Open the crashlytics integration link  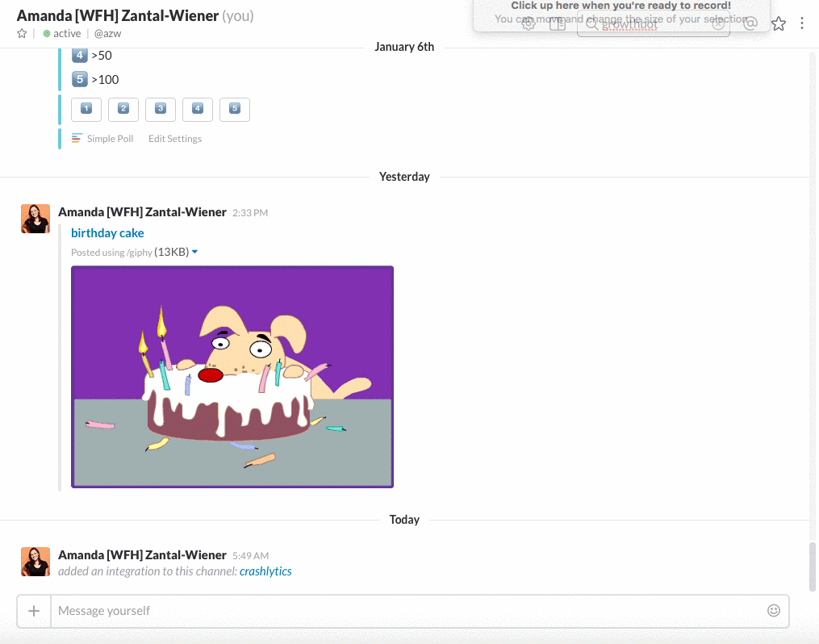pos(265,571)
